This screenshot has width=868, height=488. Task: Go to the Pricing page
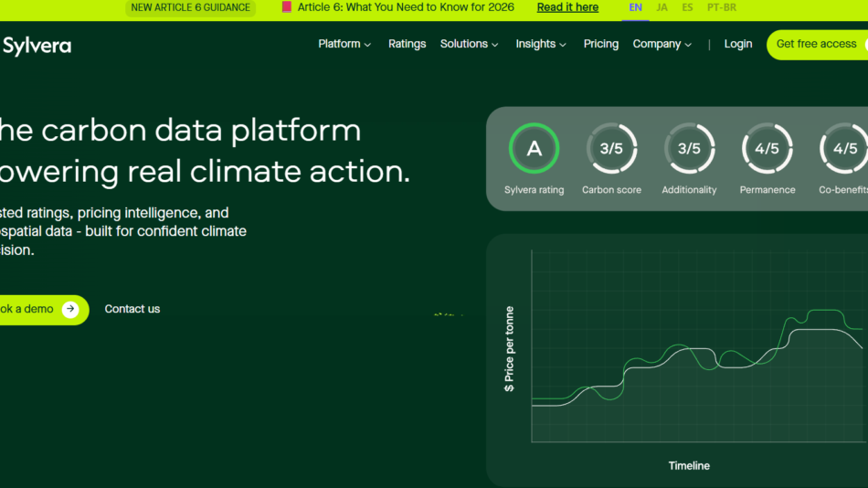tap(601, 44)
